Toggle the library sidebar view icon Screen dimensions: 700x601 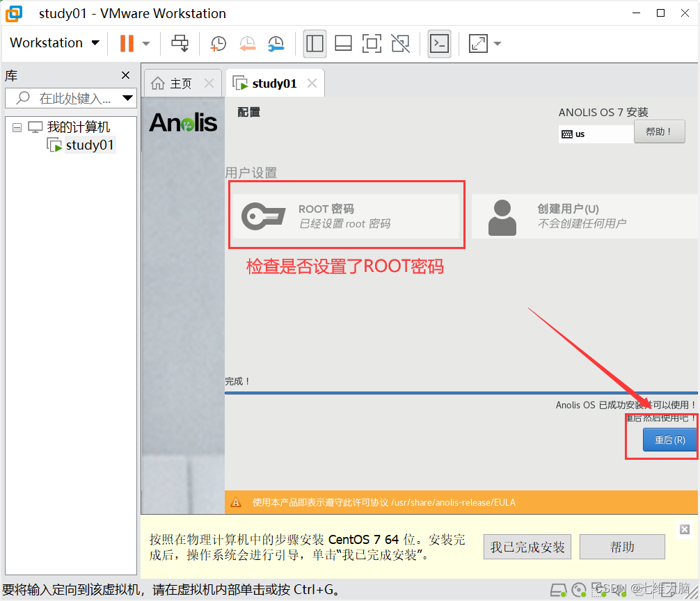coord(315,44)
